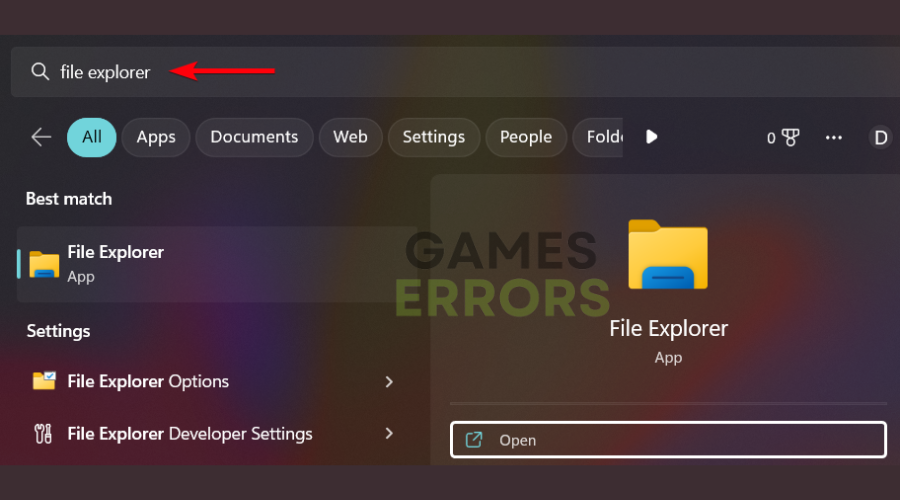This screenshot has height=500, width=900.
Task: Open the three-dot more options menu
Action: pyautogui.click(x=833, y=138)
